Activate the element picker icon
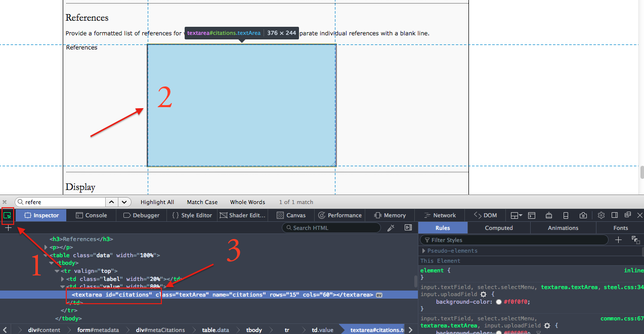Viewport: 644px width, 334px height. click(x=8, y=215)
